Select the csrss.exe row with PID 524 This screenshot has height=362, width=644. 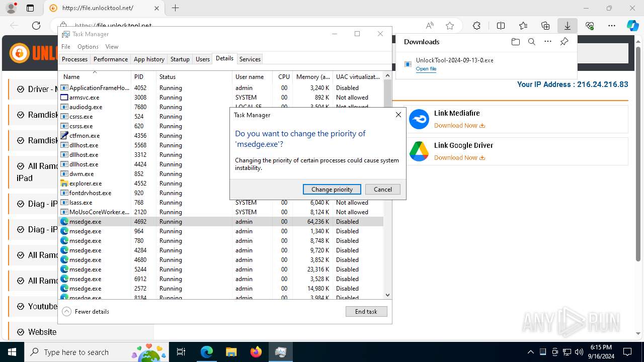[144, 117]
